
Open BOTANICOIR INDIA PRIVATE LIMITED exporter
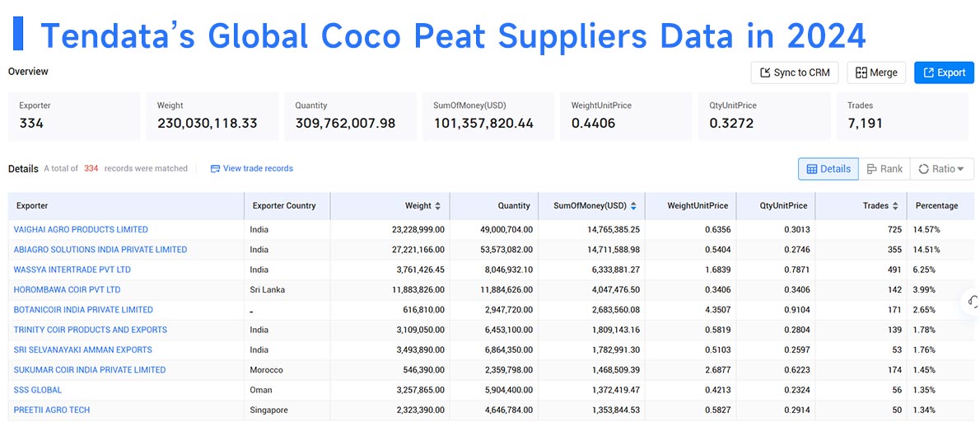[83, 309]
